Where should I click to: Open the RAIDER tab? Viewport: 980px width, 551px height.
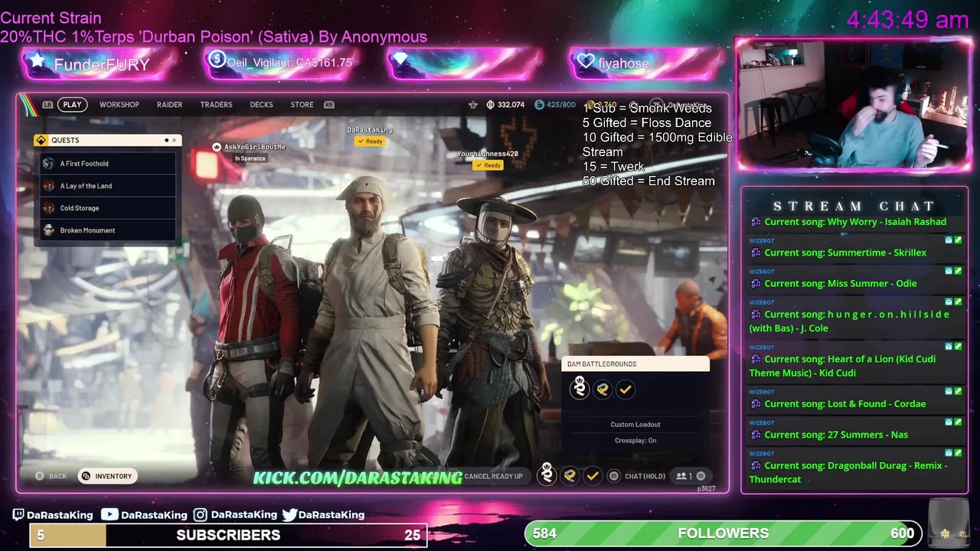click(x=169, y=105)
